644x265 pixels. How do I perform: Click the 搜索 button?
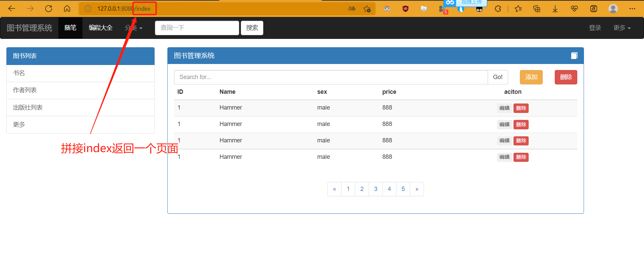(x=252, y=28)
